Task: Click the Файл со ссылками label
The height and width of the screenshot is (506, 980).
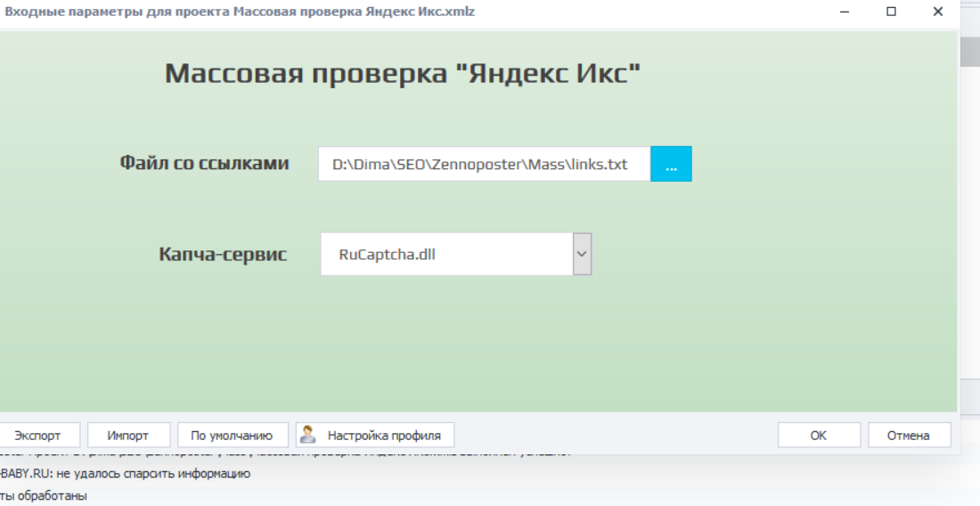Action: pos(204,164)
